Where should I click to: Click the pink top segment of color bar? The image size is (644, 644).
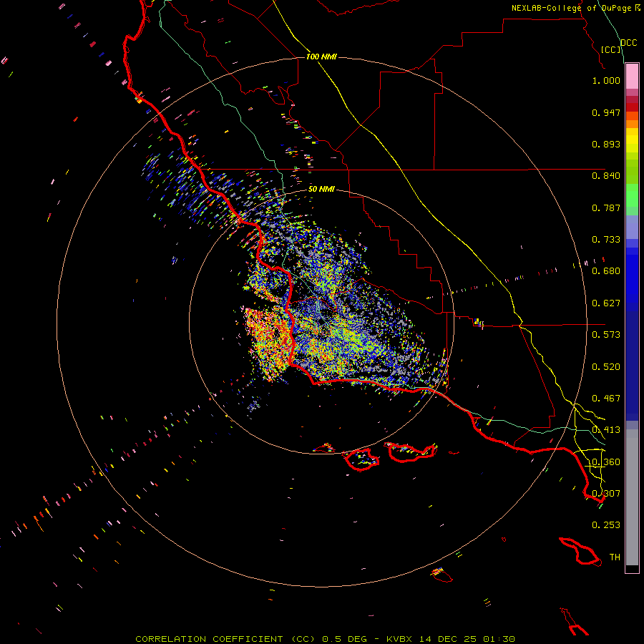click(x=632, y=77)
